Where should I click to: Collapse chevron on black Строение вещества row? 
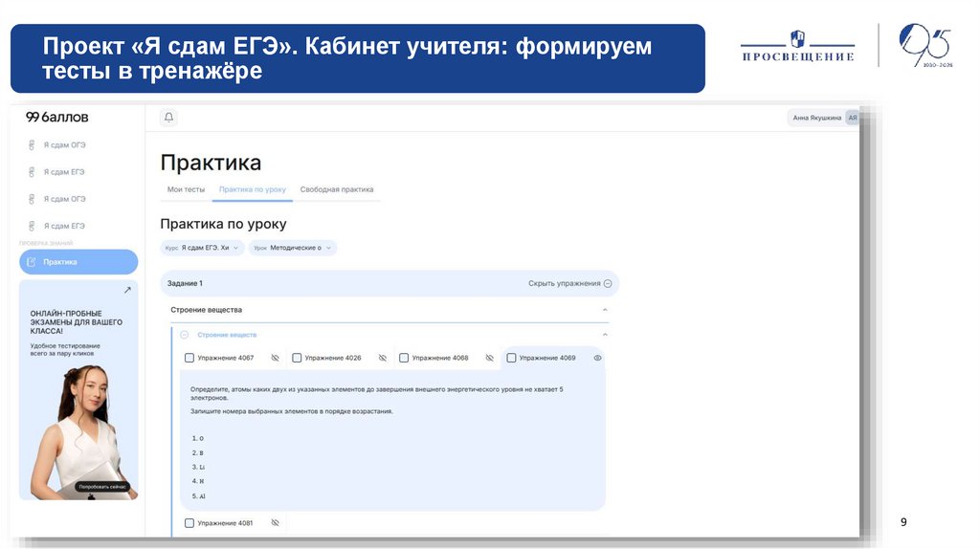point(605,310)
